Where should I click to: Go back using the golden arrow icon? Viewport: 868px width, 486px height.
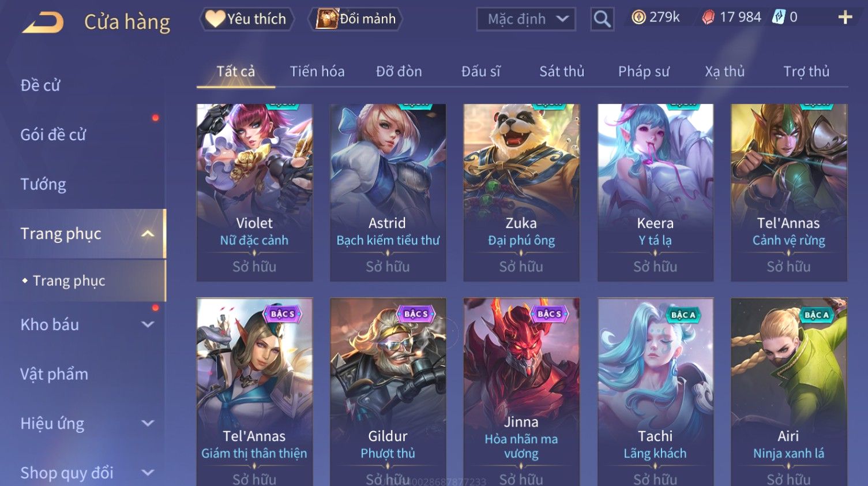tap(43, 23)
